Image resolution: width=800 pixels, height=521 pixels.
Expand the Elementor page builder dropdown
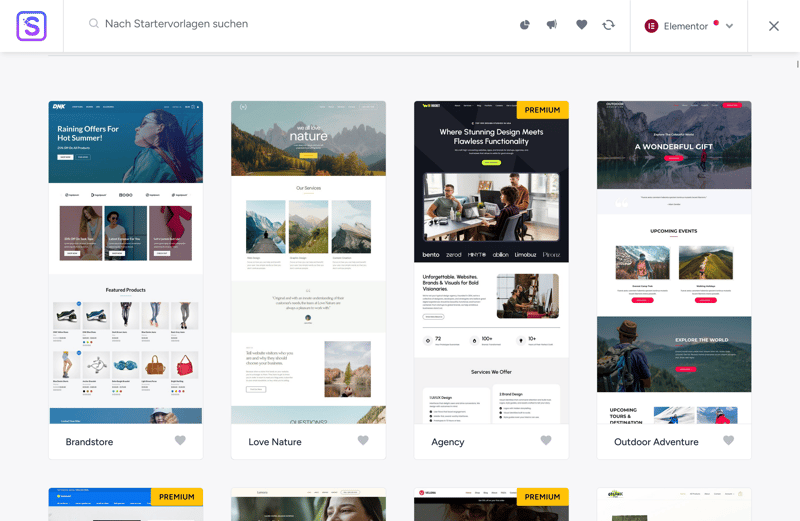coord(689,26)
